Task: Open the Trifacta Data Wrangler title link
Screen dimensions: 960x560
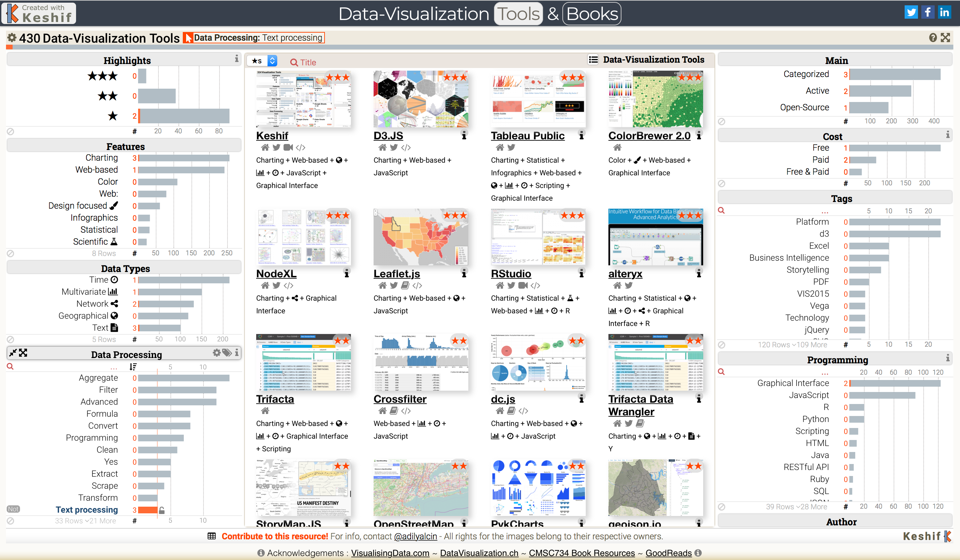Action: [x=641, y=405]
